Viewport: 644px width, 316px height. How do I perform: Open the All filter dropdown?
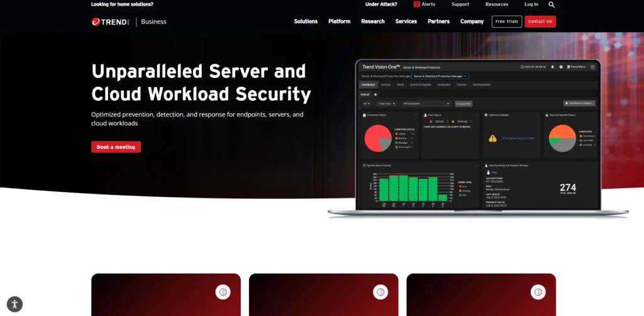367,104
